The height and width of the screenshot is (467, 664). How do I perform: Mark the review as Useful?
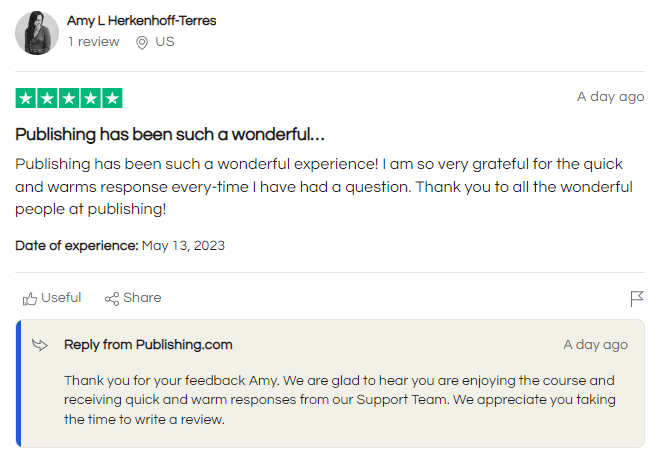[60, 298]
